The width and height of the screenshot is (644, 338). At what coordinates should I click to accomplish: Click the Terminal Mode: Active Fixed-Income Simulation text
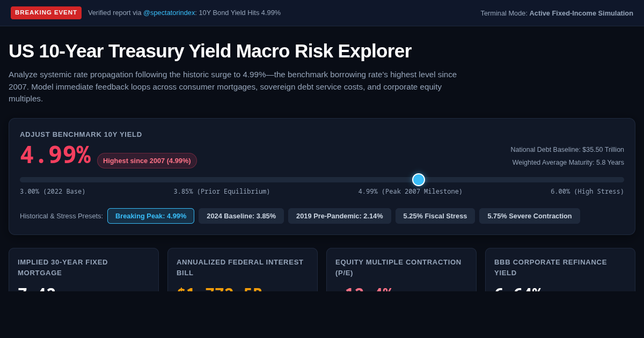[x=557, y=13]
